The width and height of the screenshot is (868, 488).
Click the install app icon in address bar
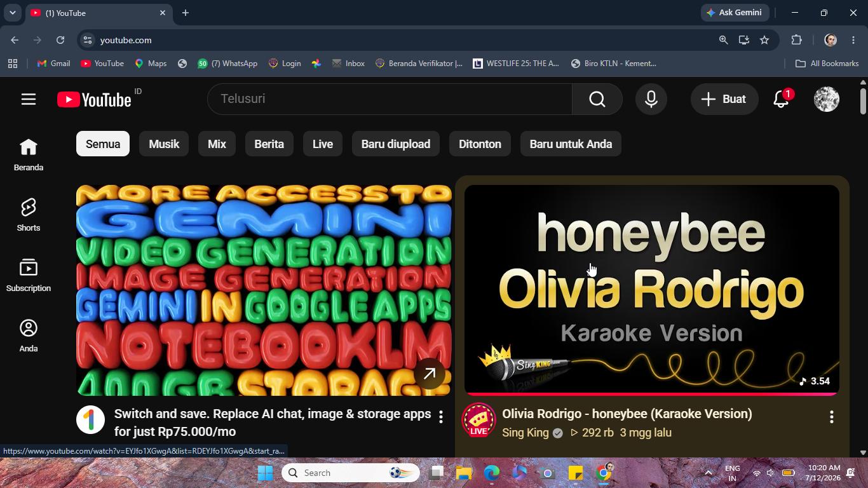point(743,40)
